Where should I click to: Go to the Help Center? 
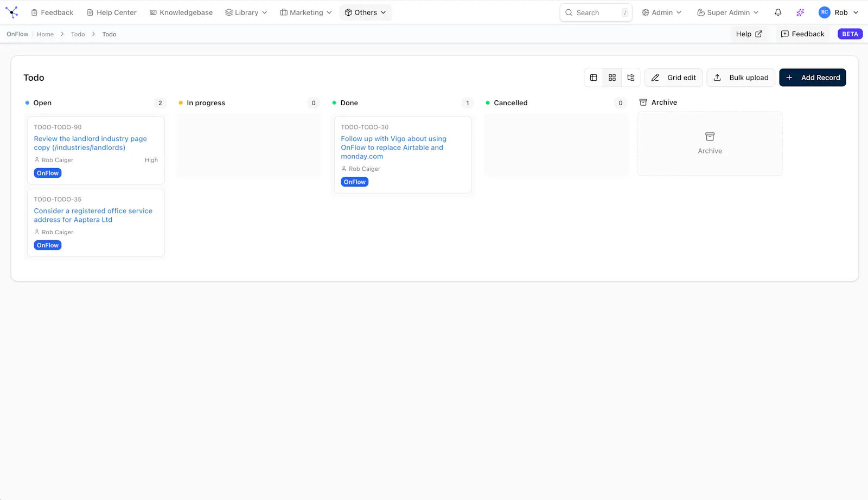112,12
